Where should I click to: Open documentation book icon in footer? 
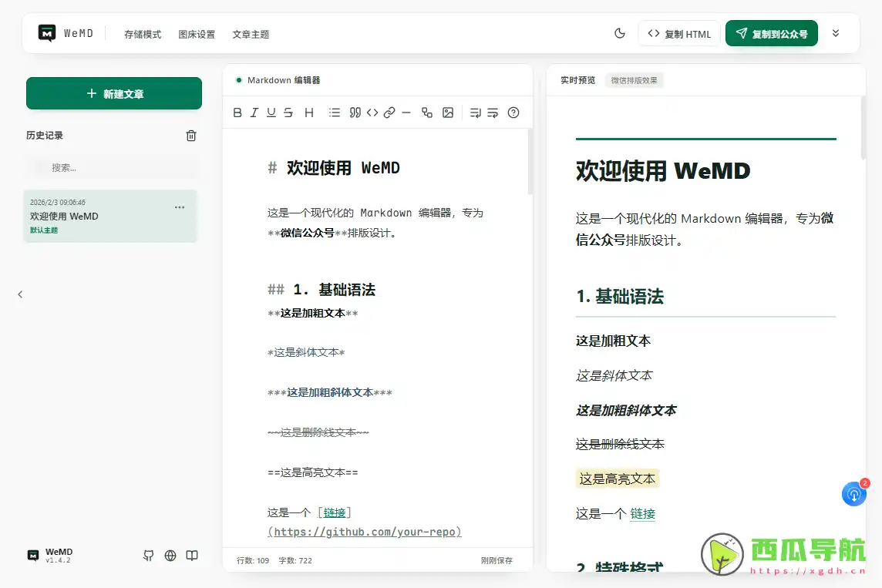(x=192, y=556)
